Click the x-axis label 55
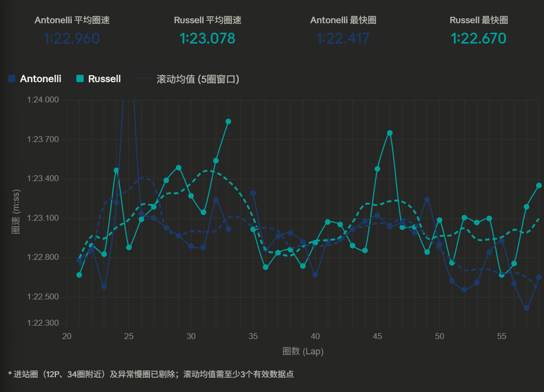 coord(502,336)
